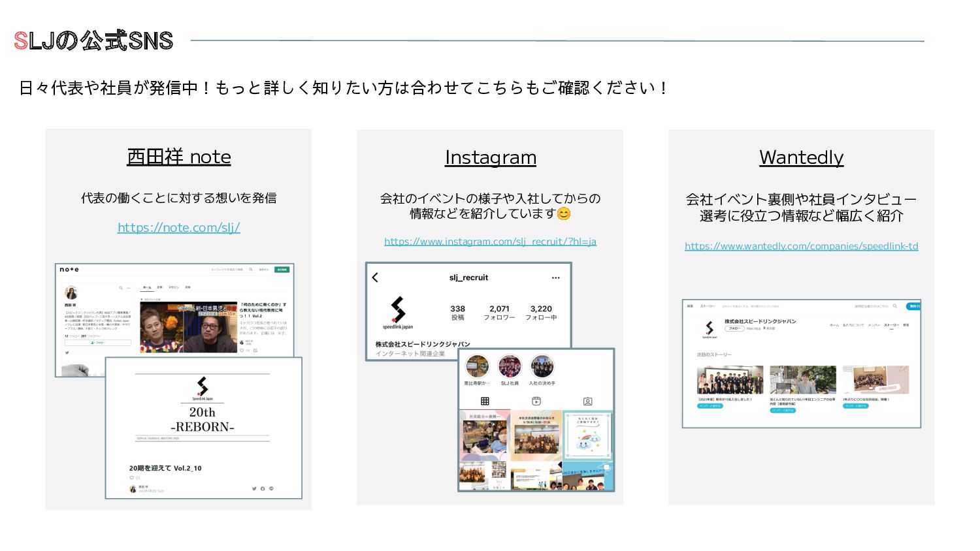980x551 pixels.
Task: Click the 20th -REBORN- banner text
Action: [x=203, y=420]
